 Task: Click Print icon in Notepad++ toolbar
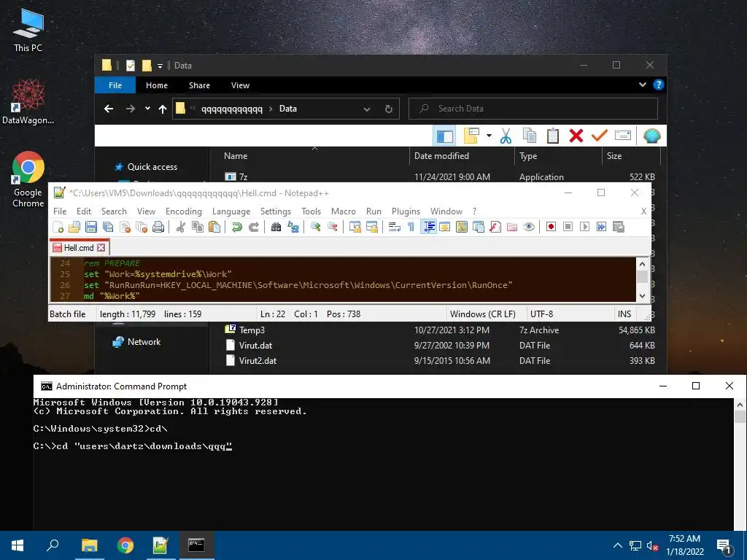tap(158, 227)
